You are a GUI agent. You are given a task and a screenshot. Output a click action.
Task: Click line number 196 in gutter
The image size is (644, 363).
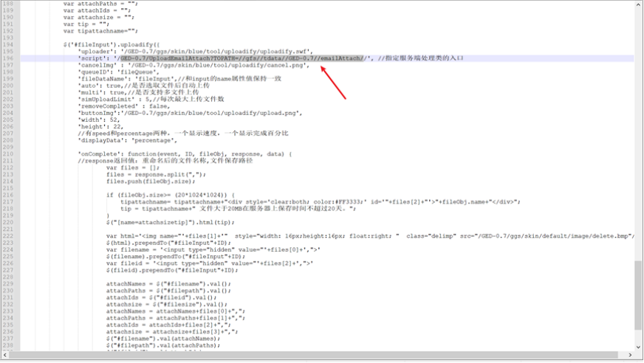8,58
